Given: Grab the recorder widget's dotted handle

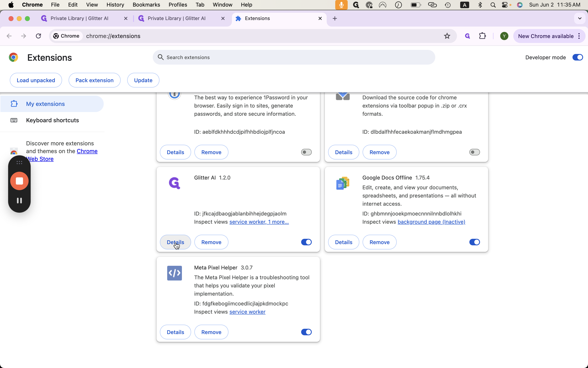Looking at the screenshot, I should [x=19, y=162].
